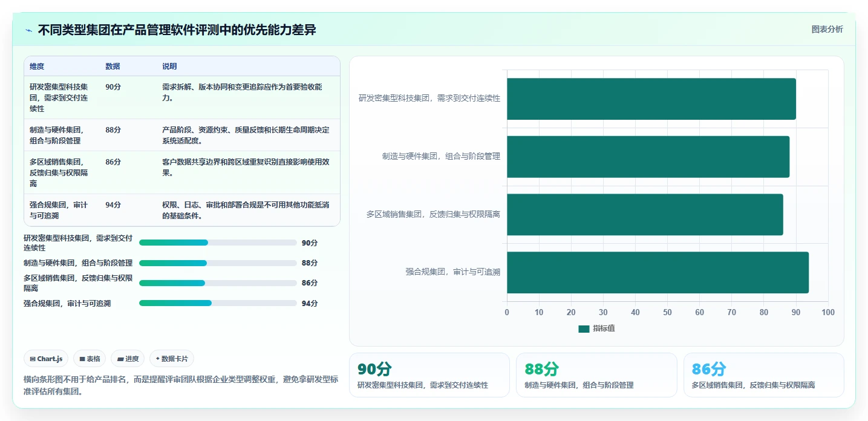Click the x-axis tick label 100

[x=828, y=313]
